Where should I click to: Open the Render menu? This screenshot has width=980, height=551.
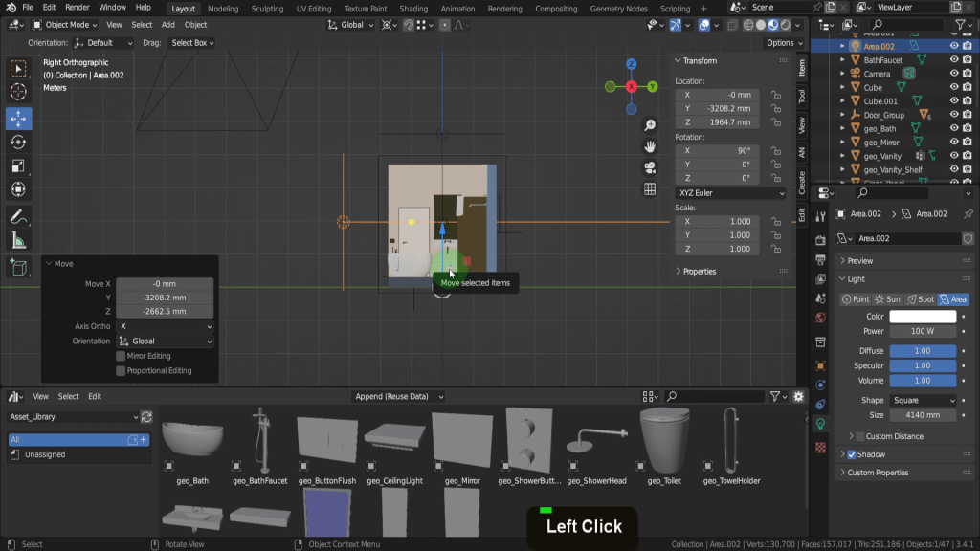click(x=78, y=8)
